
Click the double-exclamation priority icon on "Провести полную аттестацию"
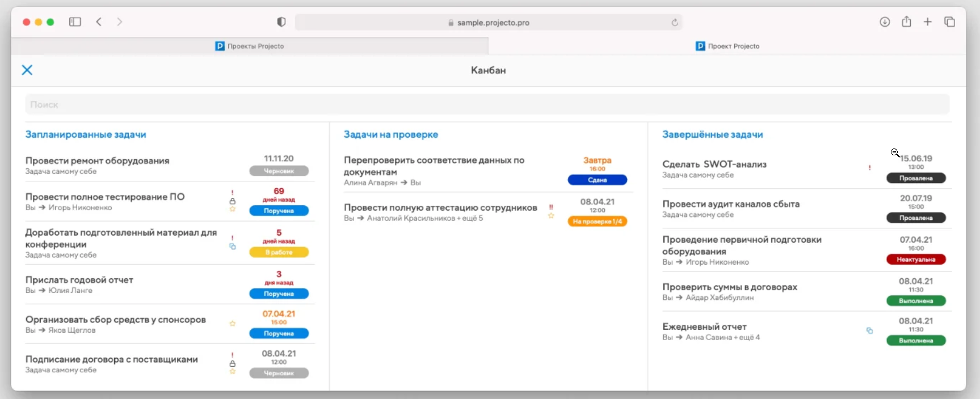click(x=551, y=207)
